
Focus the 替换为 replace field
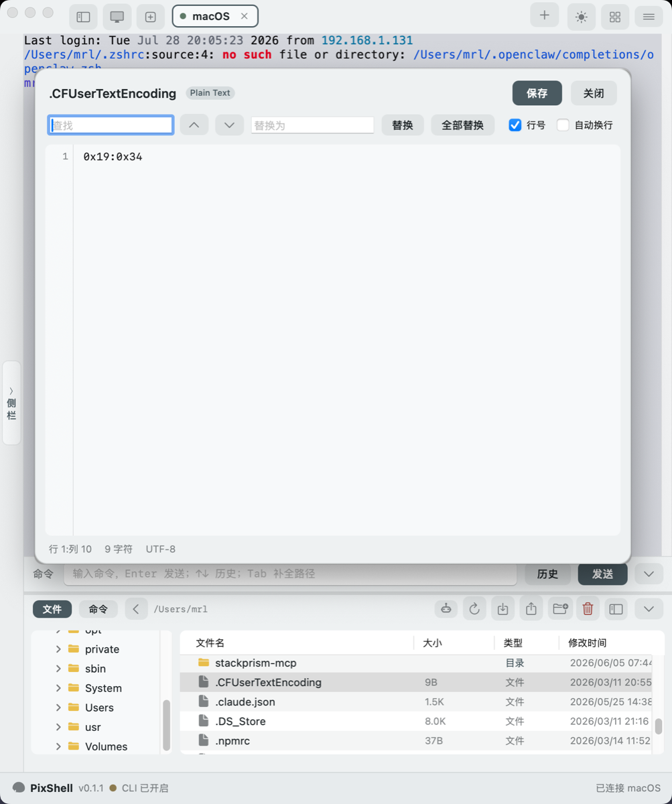[312, 125]
